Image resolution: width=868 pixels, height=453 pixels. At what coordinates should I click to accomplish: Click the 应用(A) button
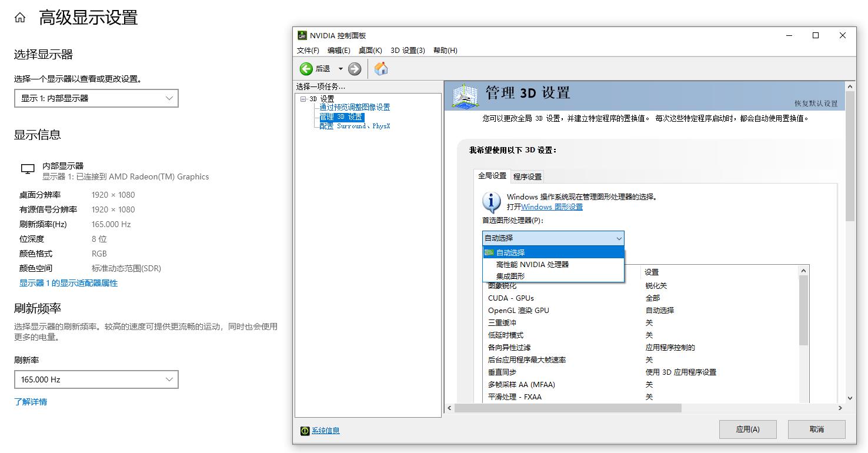coord(747,429)
